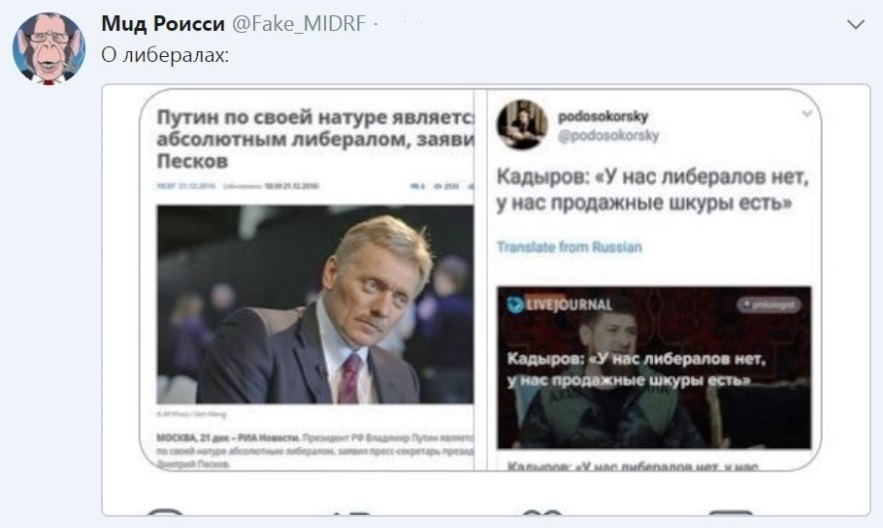
Task: Click the МОСКВА, 21 дек article paragraph
Action: (x=315, y=450)
